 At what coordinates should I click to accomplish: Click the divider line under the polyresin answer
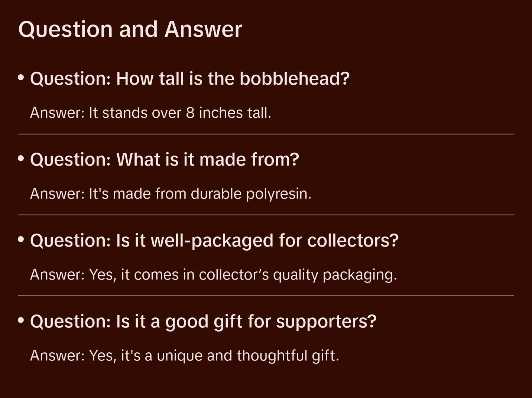click(266, 215)
